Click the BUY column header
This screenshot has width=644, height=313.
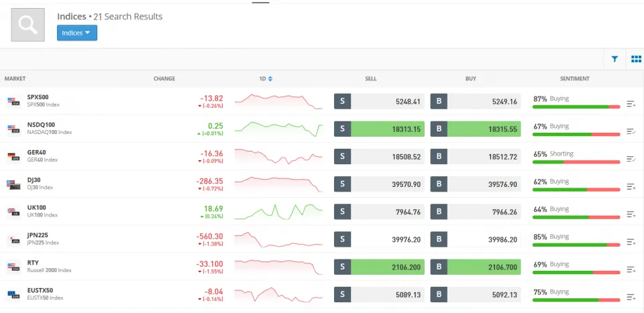tap(471, 79)
